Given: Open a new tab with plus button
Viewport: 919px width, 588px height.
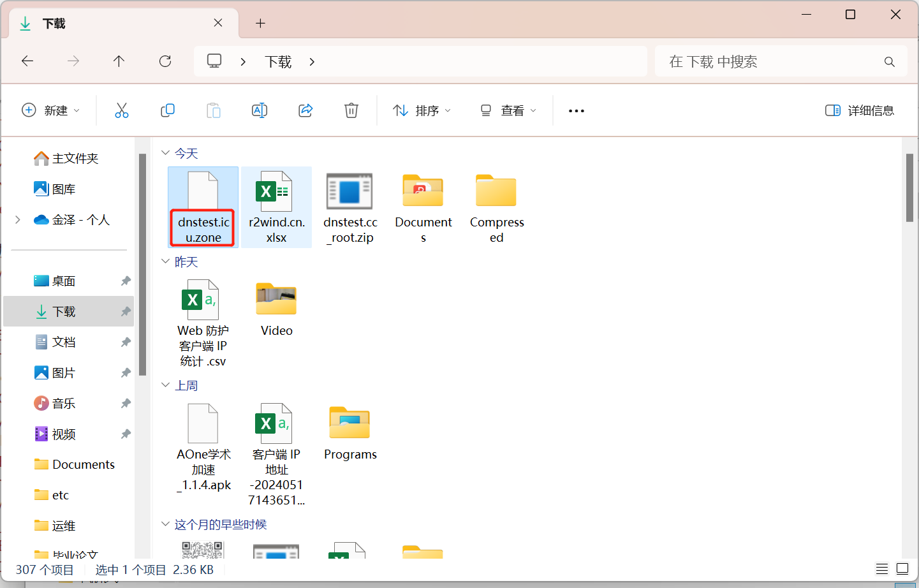Looking at the screenshot, I should (260, 24).
